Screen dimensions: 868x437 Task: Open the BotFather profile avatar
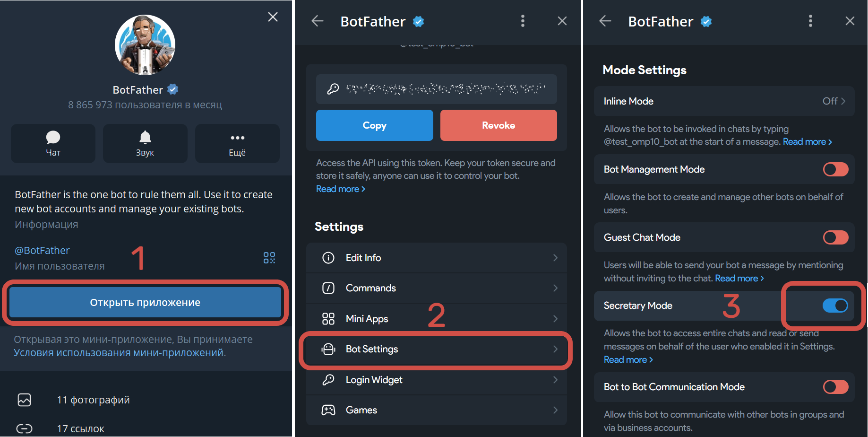pyautogui.click(x=145, y=45)
